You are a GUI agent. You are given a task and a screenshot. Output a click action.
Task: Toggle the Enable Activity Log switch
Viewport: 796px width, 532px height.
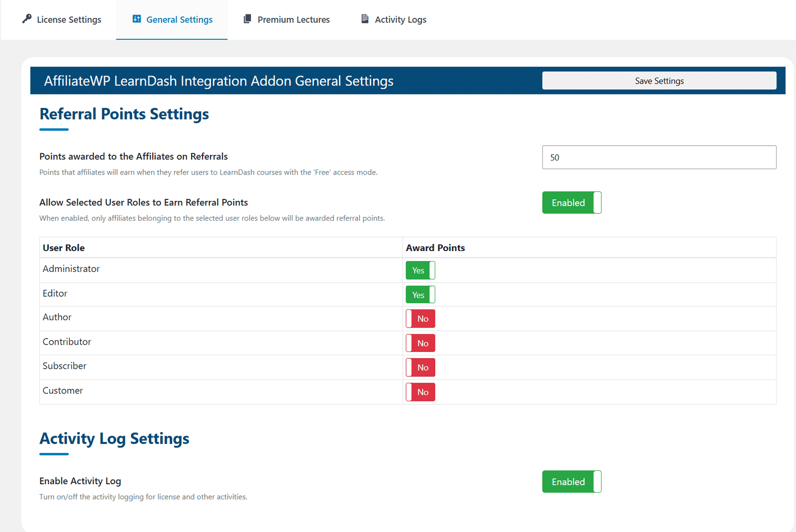pos(572,481)
